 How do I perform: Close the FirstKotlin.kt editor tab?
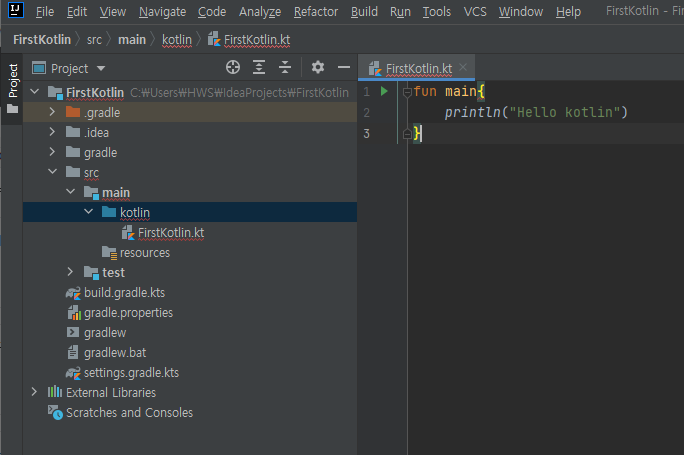(463, 67)
